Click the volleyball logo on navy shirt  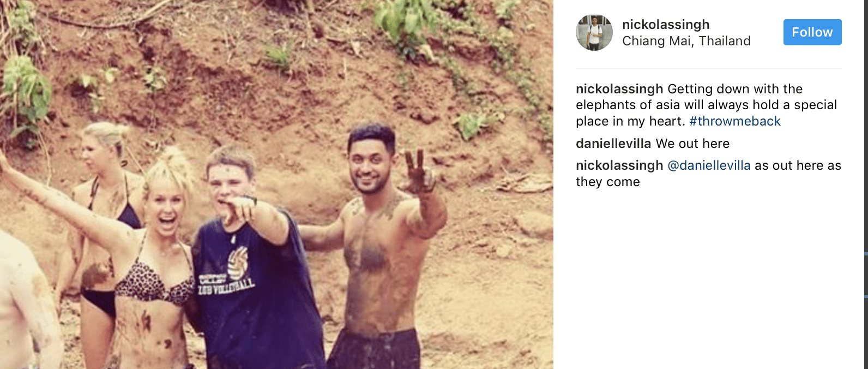point(238,262)
